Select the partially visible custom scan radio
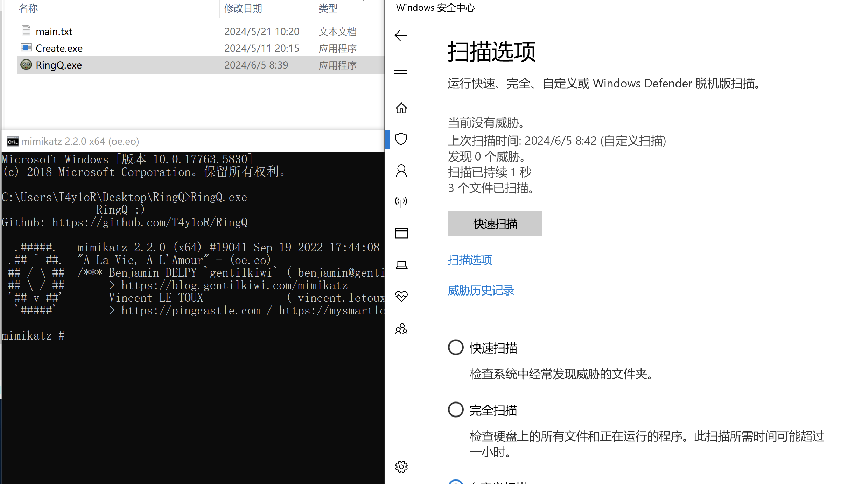The width and height of the screenshot is (868, 484). tap(456, 482)
